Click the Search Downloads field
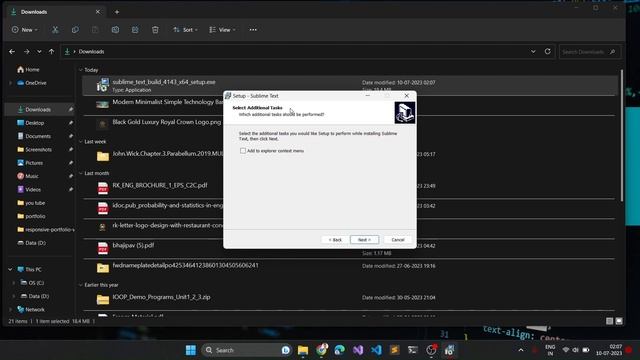The width and height of the screenshot is (640, 360). tap(589, 52)
